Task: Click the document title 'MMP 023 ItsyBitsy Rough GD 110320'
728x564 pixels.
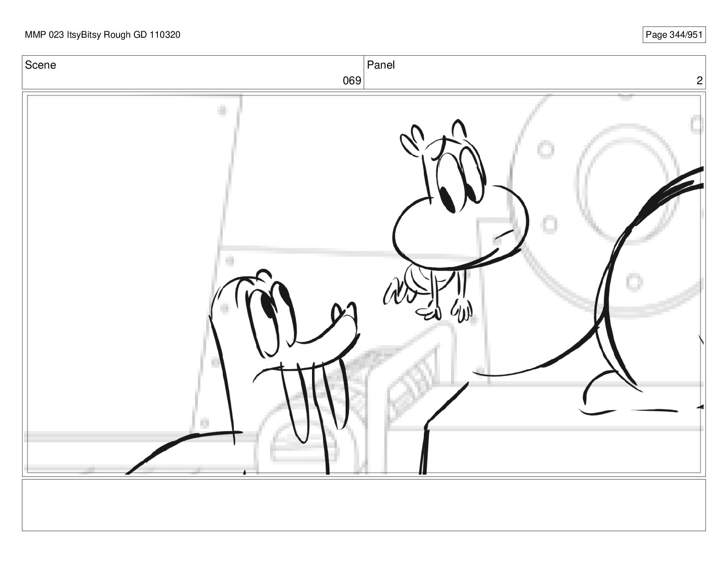Action: point(103,35)
